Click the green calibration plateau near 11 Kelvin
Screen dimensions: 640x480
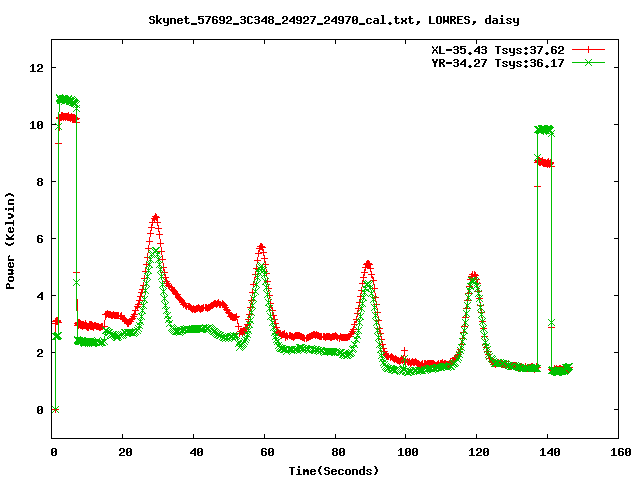click(67, 100)
